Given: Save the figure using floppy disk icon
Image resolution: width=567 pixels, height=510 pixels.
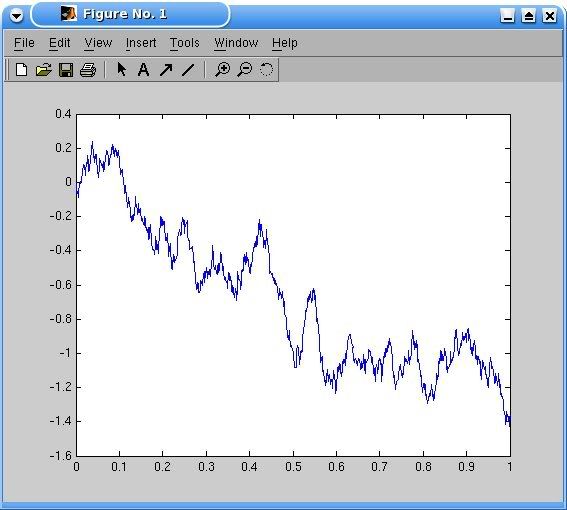Looking at the screenshot, I should 66,69.
